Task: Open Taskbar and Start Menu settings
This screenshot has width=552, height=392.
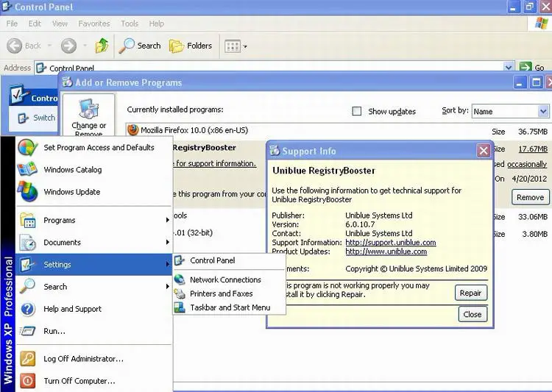Action: [229, 307]
